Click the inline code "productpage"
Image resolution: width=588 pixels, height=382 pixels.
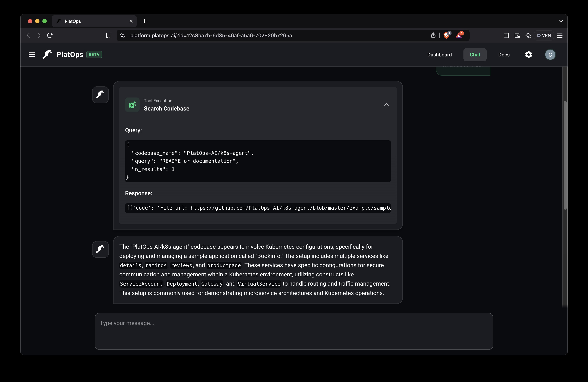click(224, 265)
